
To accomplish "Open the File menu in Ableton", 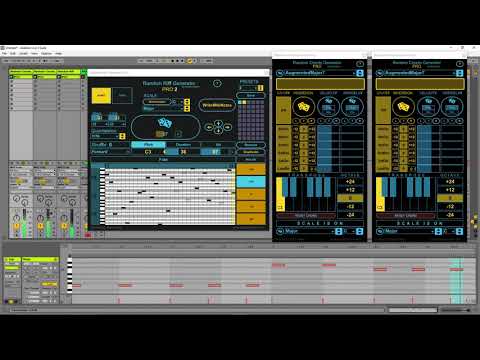I will (x=5, y=53).
